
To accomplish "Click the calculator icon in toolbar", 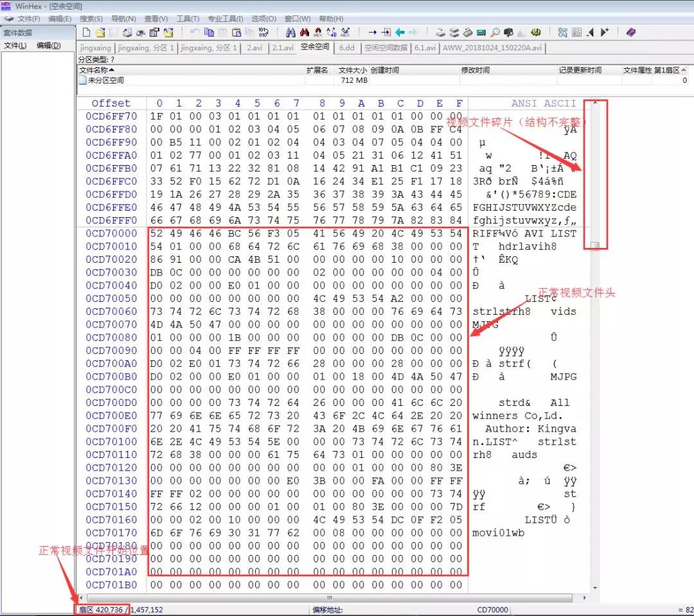I will point(481,32).
